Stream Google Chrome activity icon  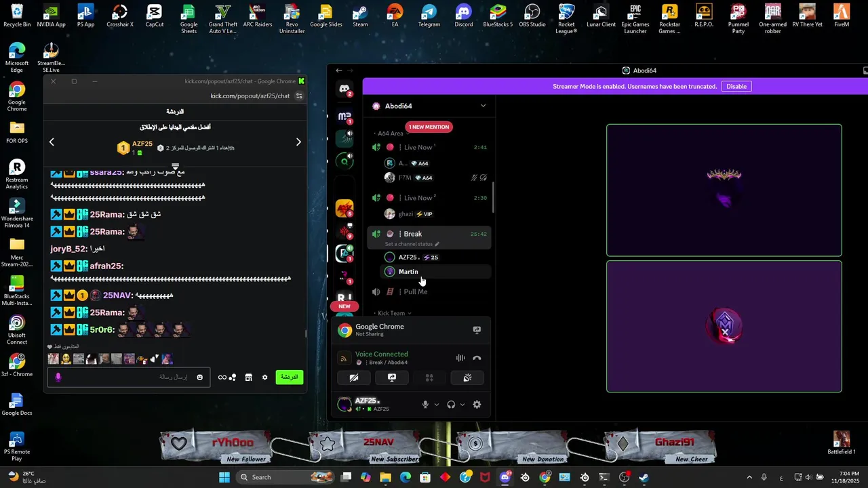[x=477, y=330]
